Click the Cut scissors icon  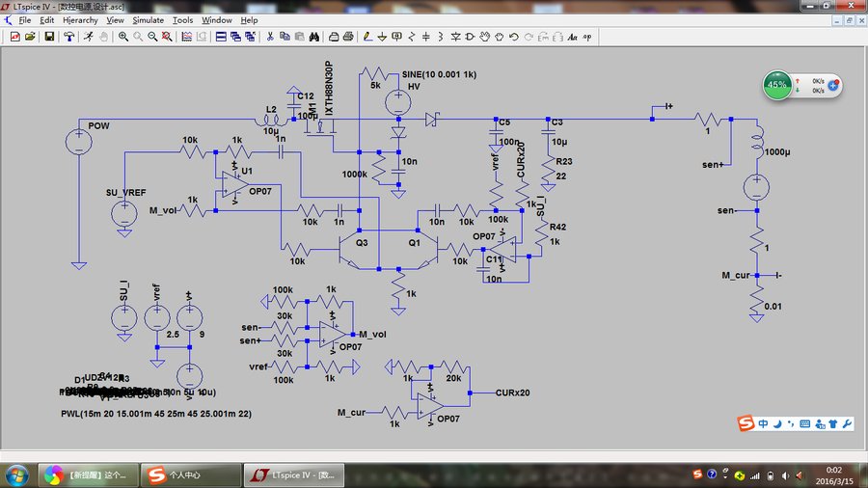coord(271,37)
